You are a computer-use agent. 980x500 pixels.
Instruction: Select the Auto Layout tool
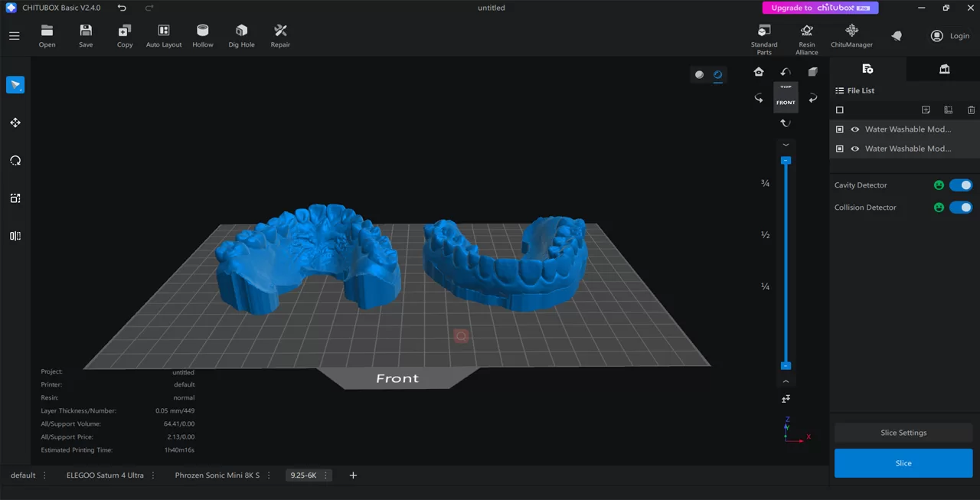[163, 35]
